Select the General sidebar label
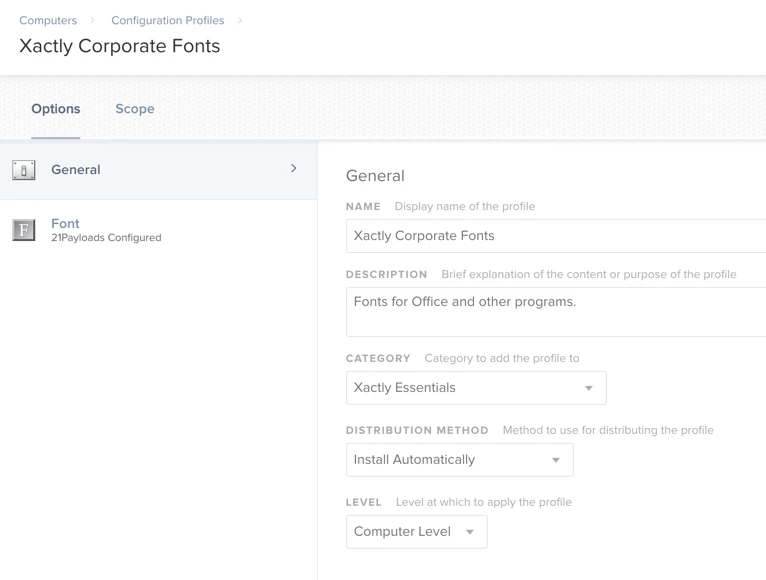 click(76, 170)
